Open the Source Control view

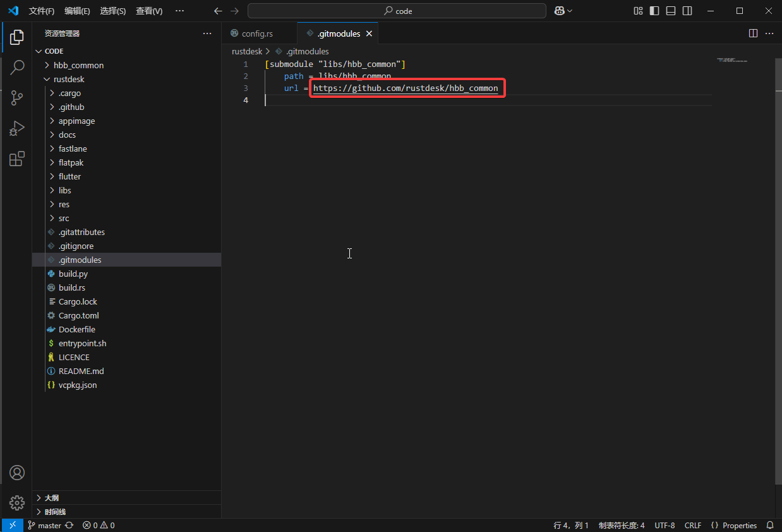(x=17, y=98)
